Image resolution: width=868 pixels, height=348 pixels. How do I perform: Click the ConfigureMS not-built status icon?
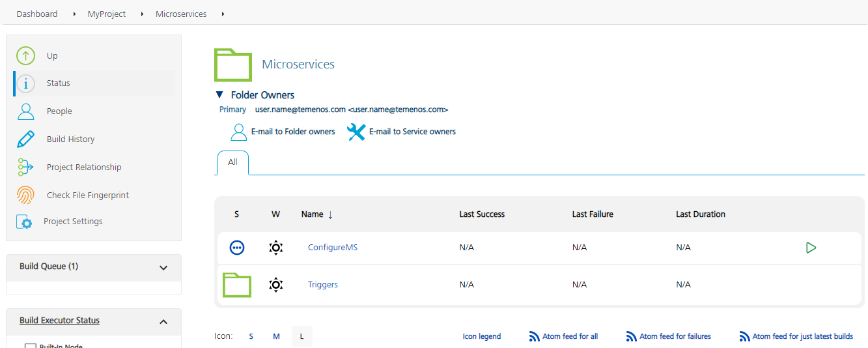click(237, 248)
